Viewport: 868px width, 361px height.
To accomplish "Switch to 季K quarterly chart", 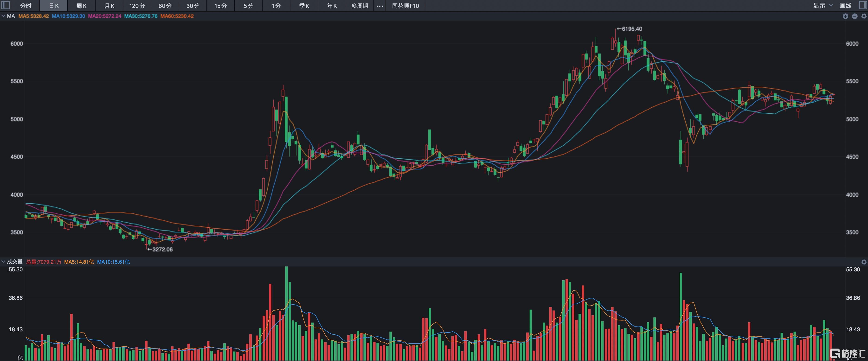I will 304,6.
